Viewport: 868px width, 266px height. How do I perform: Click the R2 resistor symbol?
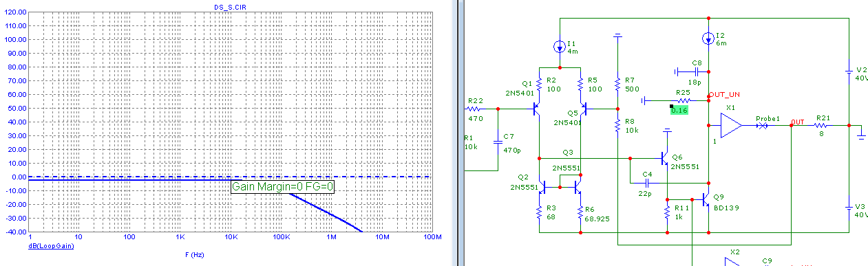coord(539,85)
